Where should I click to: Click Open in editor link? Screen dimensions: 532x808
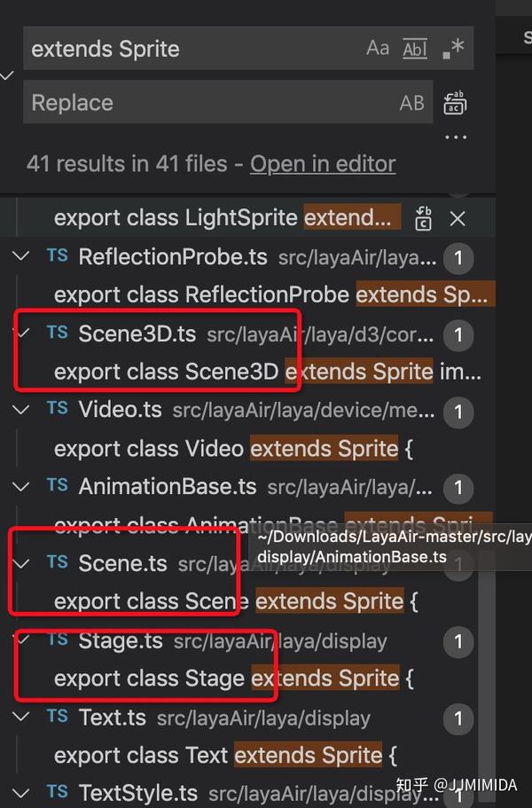coord(323,164)
